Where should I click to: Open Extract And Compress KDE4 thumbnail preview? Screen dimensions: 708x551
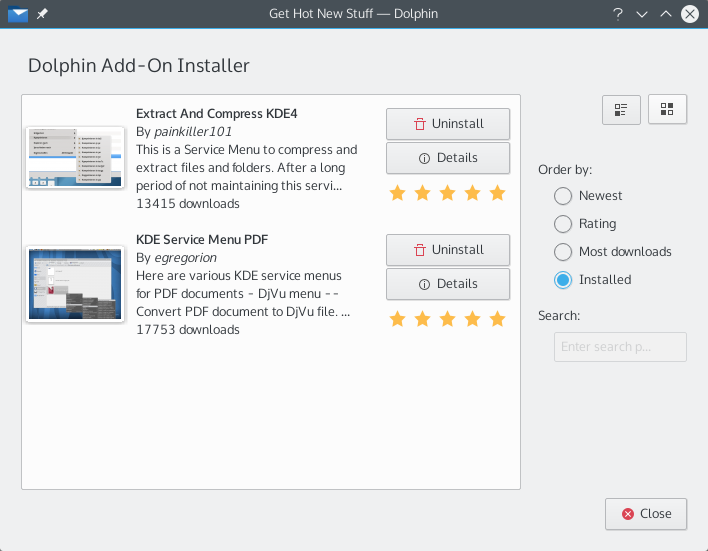pos(75,157)
